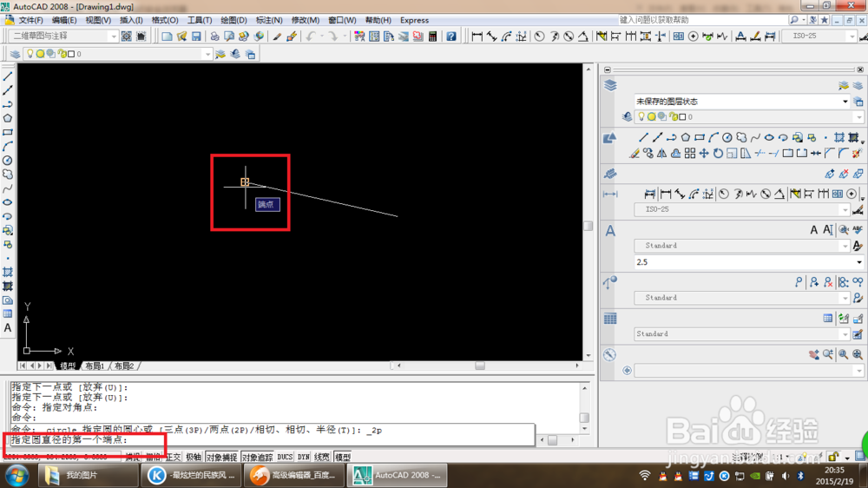Click the Linear dimension icon in top toolbar
The width and height of the screenshot is (868, 488).
pos(477,36)
